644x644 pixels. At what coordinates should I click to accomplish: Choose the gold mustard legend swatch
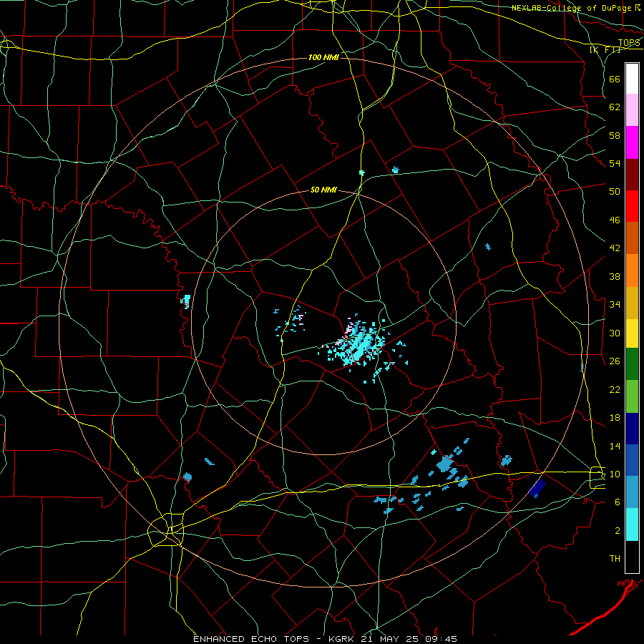(x=632, y=303)
